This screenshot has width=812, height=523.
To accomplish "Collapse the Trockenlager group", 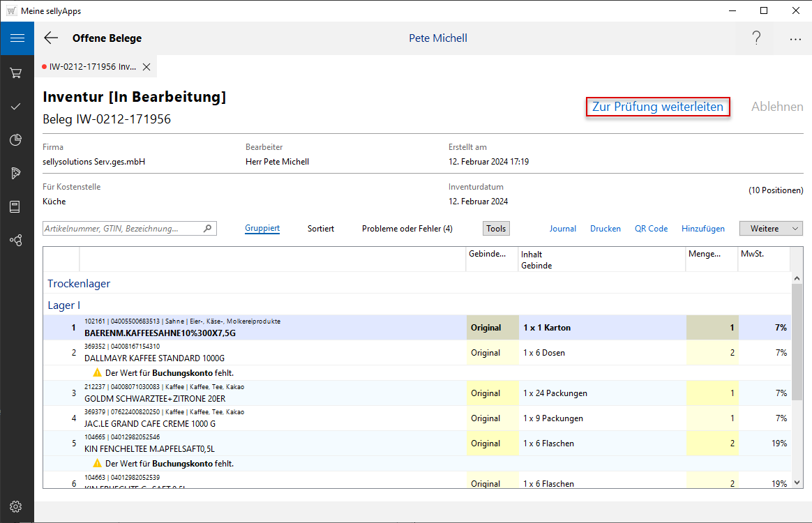I will click(x=79, y=283).
